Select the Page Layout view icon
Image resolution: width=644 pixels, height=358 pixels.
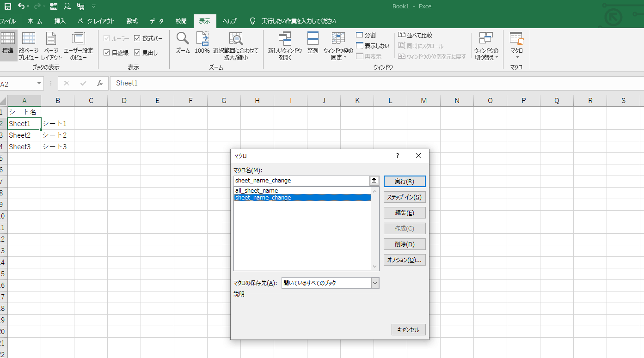tap(51, 39)
